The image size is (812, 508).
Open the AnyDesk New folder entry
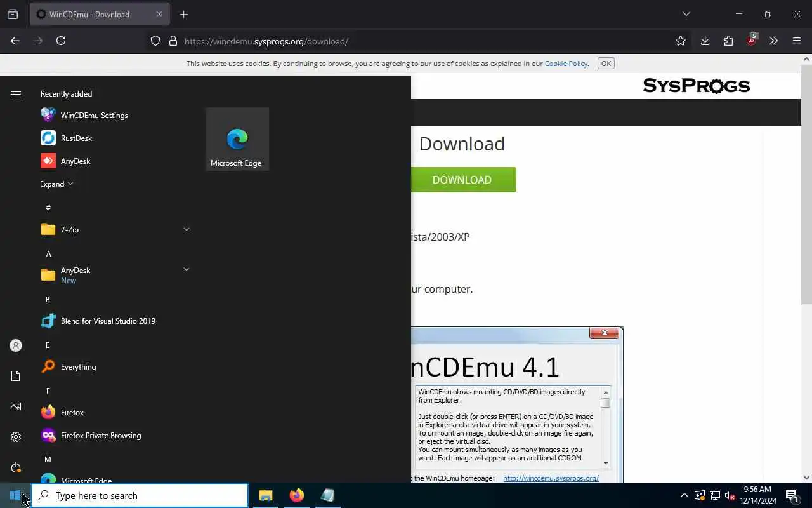coord(114,275)
